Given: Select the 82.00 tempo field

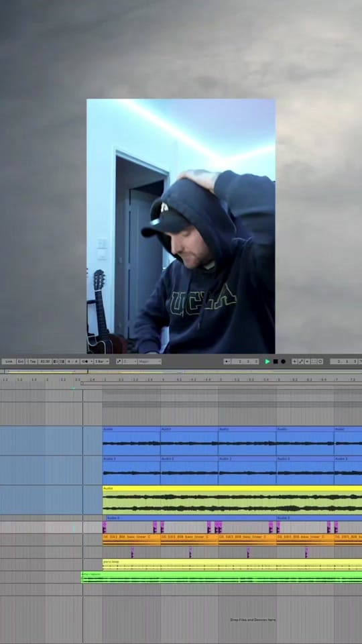Looking at the screenshot, I should pyautogui.click(x=45, y=362).
